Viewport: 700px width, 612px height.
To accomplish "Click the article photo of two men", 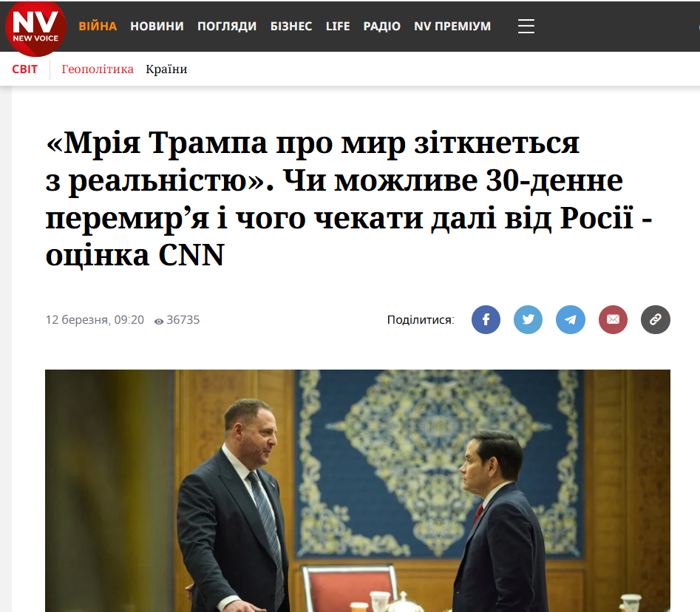I will (x=358, y=491).
